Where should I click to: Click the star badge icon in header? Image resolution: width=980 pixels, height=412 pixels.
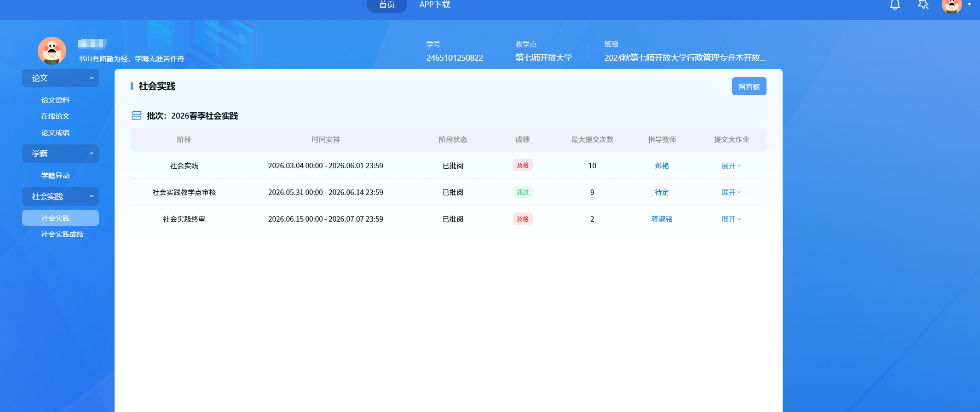[x=923, y=5]
